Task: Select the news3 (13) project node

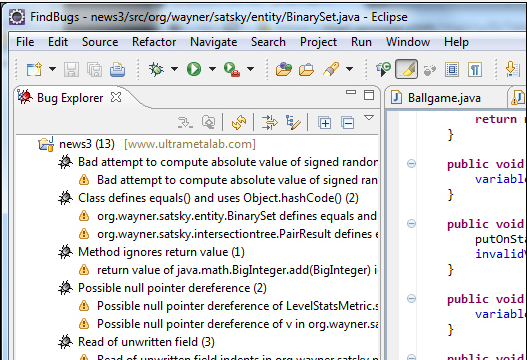Action: 87,144
